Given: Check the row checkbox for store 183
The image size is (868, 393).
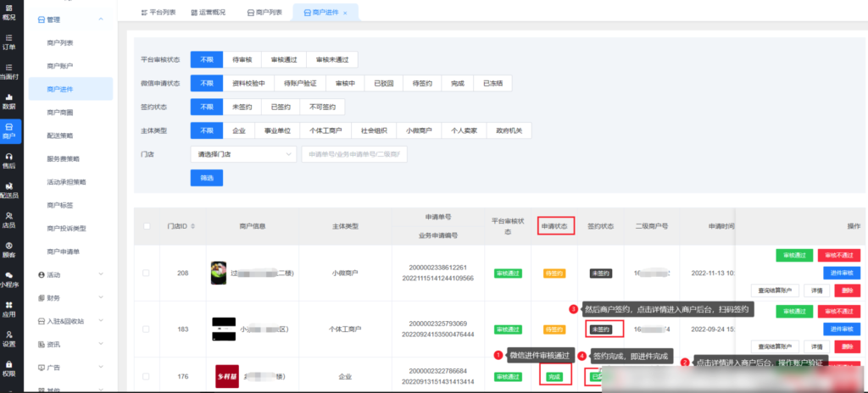Looking at the screenshot, I should coord(146,329).
